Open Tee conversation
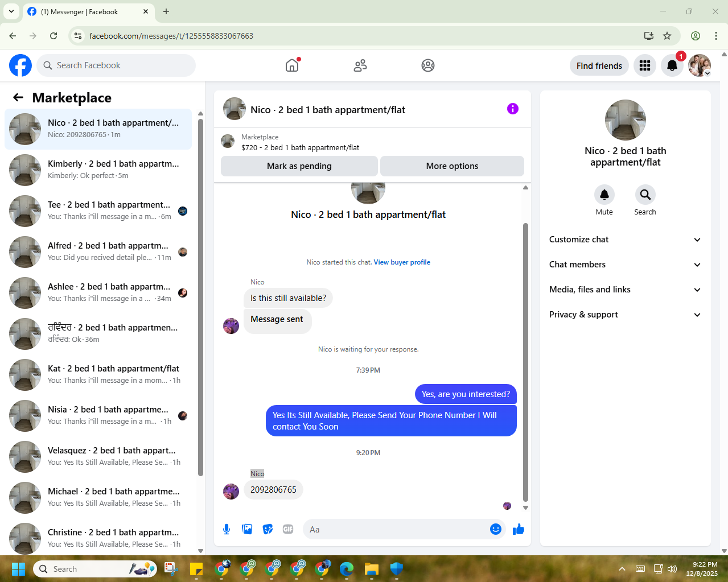Viewport: 728px width, 582px height. 98,211
